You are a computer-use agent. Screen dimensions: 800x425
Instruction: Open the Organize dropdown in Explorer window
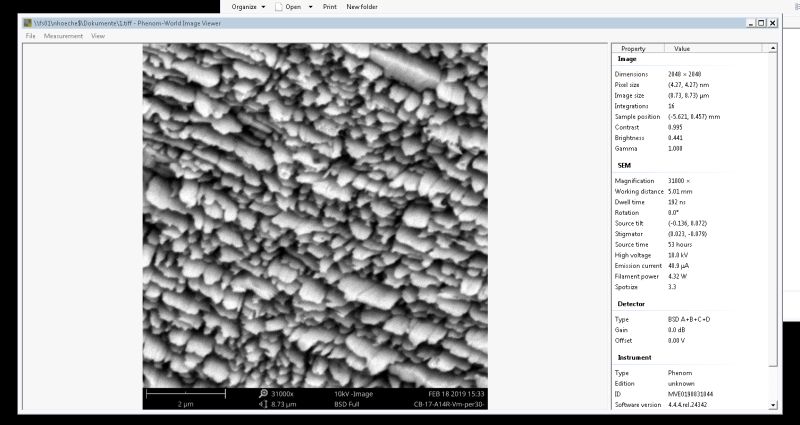(x=248, y=7)
